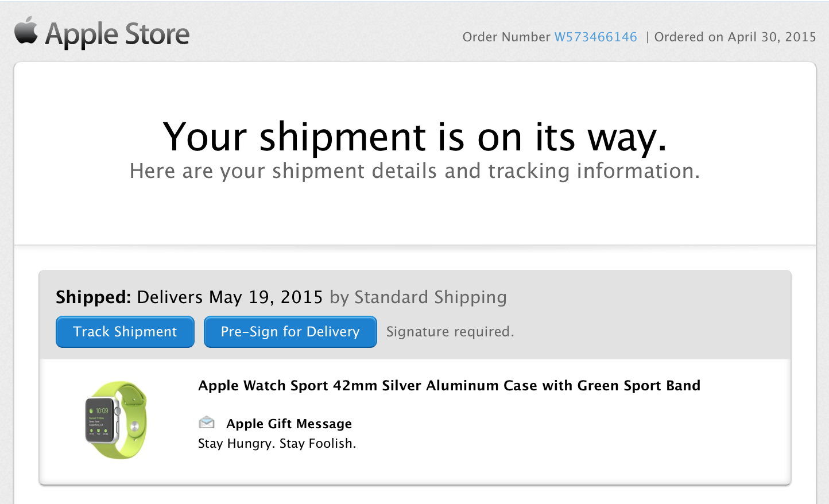This screenshot has height=504, width=829.
Task: Open order number W573466146 link
Action: point(595,37)
